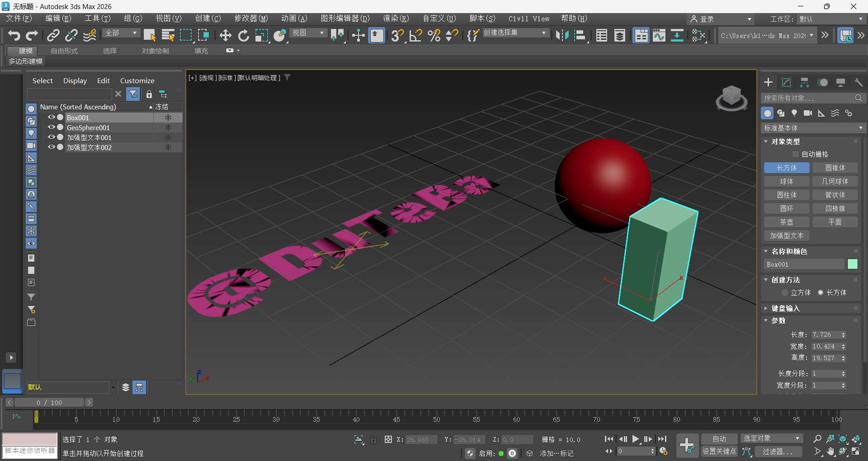Expand the 键盘输入 rollout
Image resolution: width=868 pixels, height=461 pixels.
[x=785, y=308]
